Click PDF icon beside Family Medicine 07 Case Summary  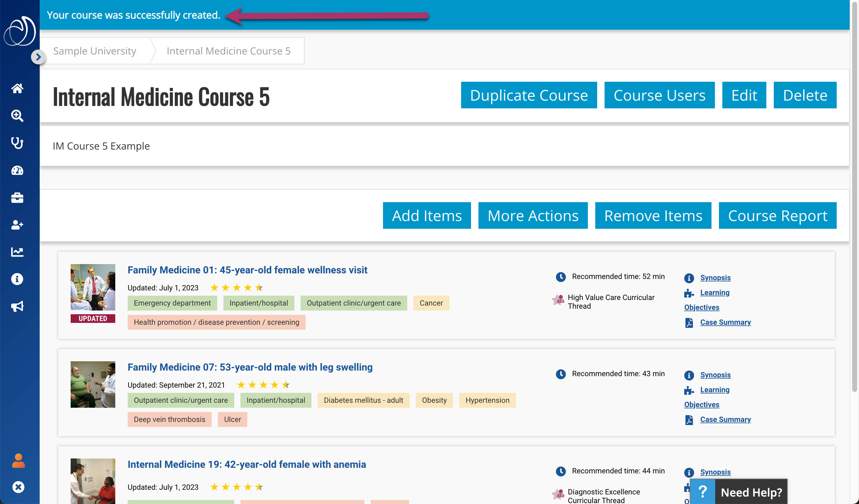tap(689, 420)
